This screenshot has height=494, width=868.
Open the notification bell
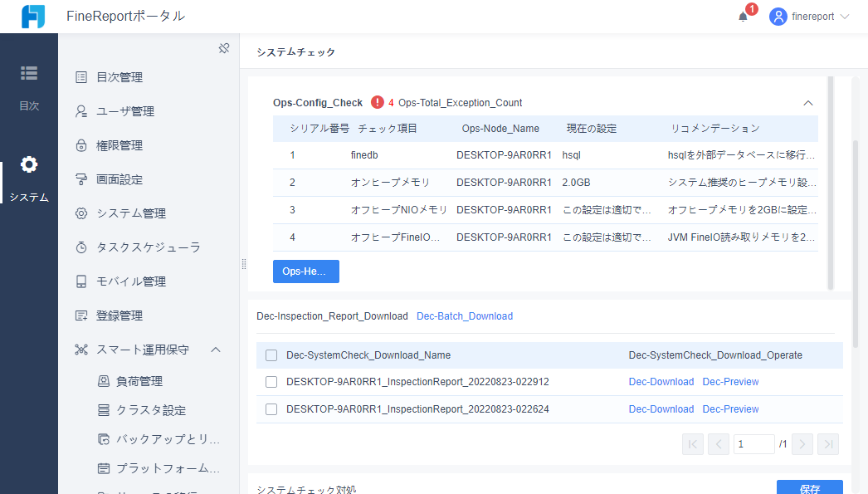pyautogui.click(x=743, y=17)
